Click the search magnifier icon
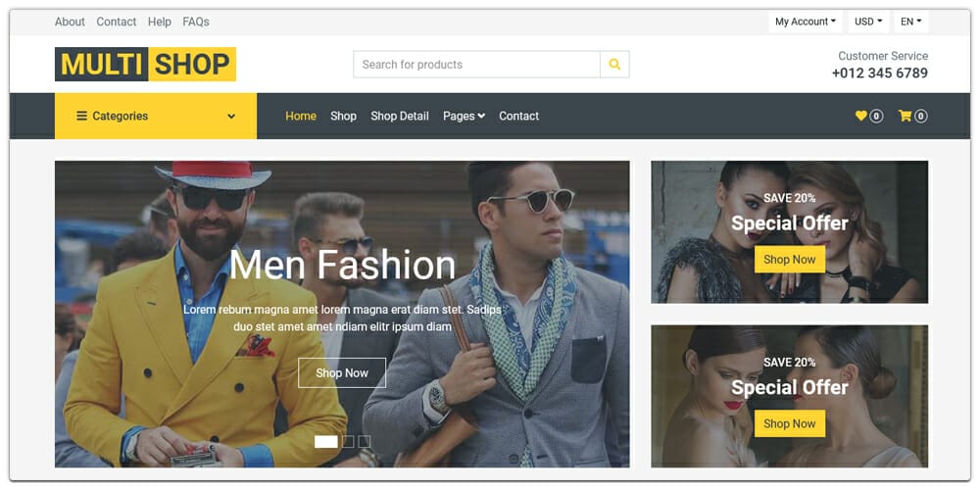The image size is (980, 490). [x=614, y=65]
